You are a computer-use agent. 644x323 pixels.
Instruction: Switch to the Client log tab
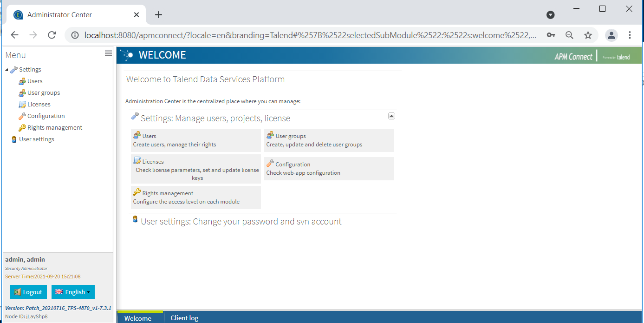[184, 318]
